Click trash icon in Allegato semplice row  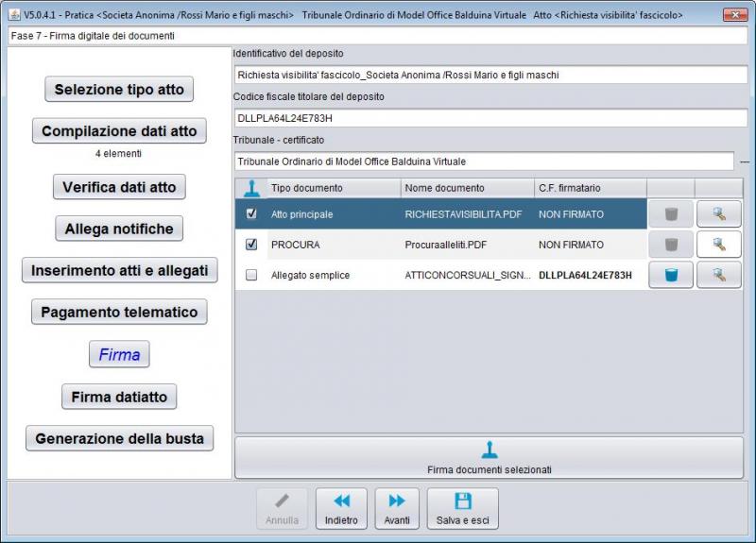coord(671,275)
